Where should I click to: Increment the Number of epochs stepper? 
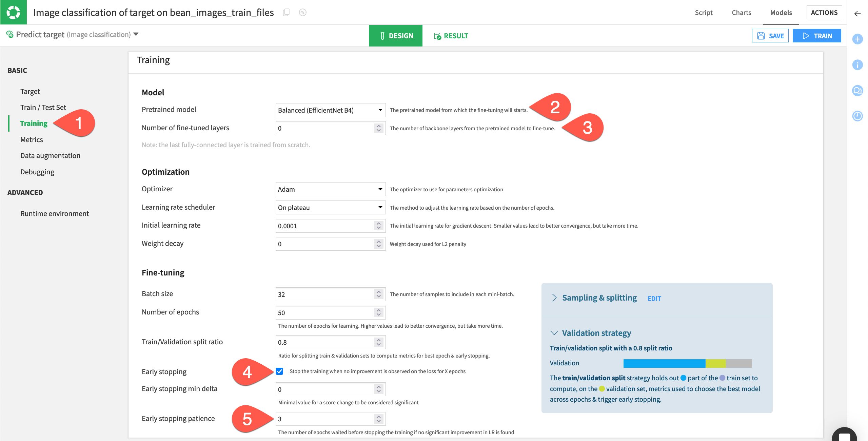coord(379,310)
